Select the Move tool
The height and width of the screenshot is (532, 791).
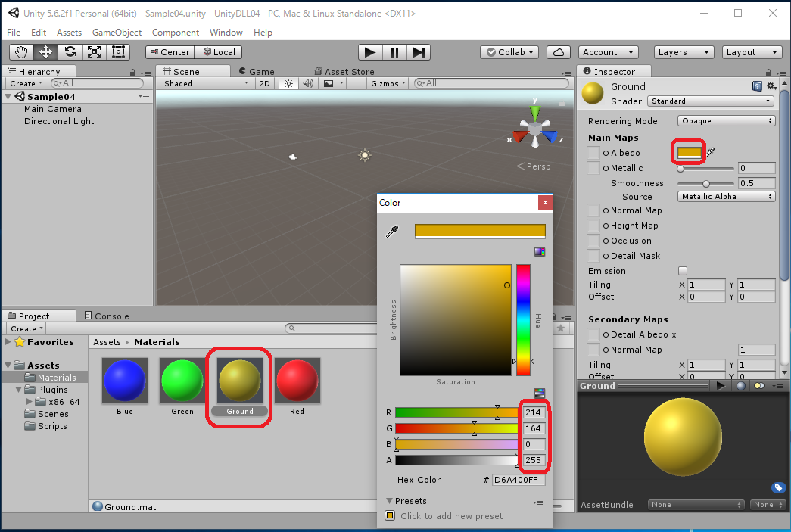click(45, 52)
